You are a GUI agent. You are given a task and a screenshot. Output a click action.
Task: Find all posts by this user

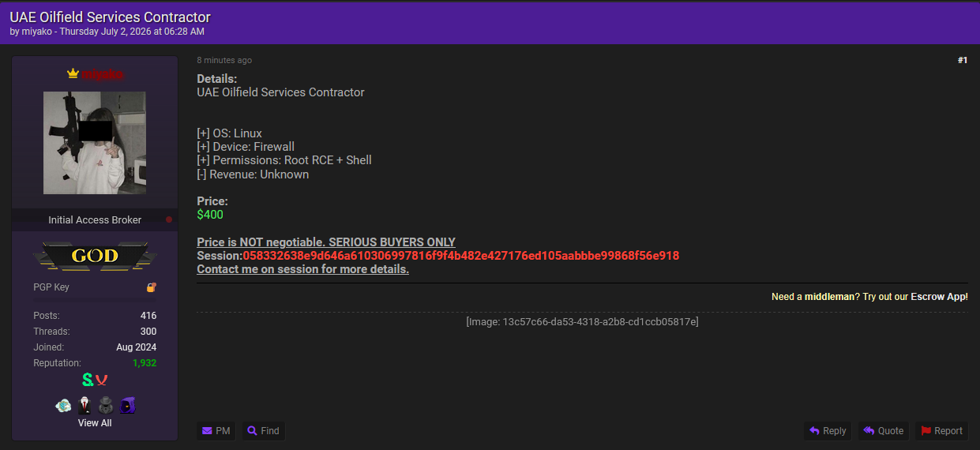click(263, 431)
